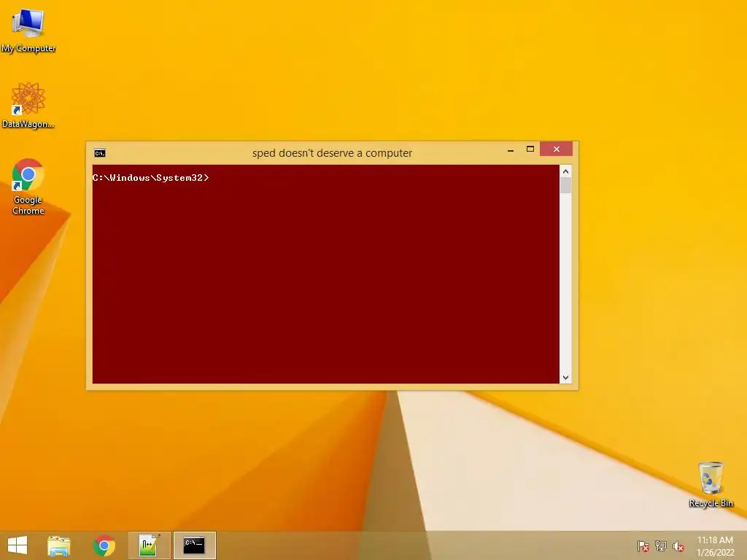
Task: Click the console scrollbar up arrow
Action: pos(565,171)
